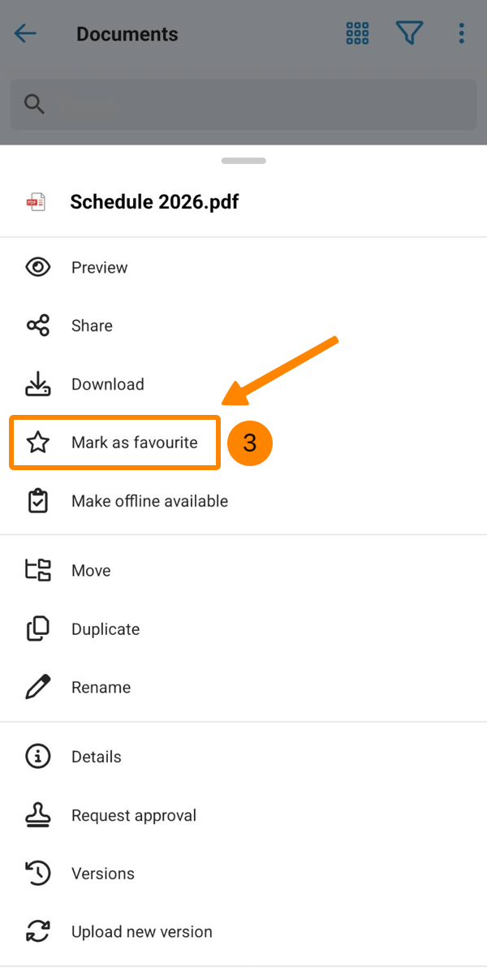This screenshot has width=487, height=980.
Task: Toggle Mark as favourite star
Action: tap(38, 443)
